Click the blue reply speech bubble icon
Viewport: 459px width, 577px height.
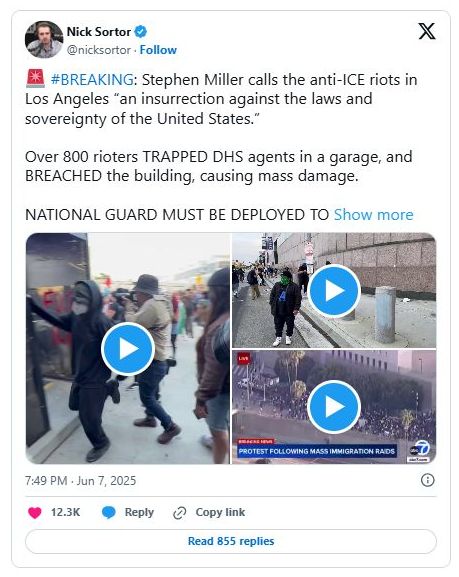pos(109,512)
